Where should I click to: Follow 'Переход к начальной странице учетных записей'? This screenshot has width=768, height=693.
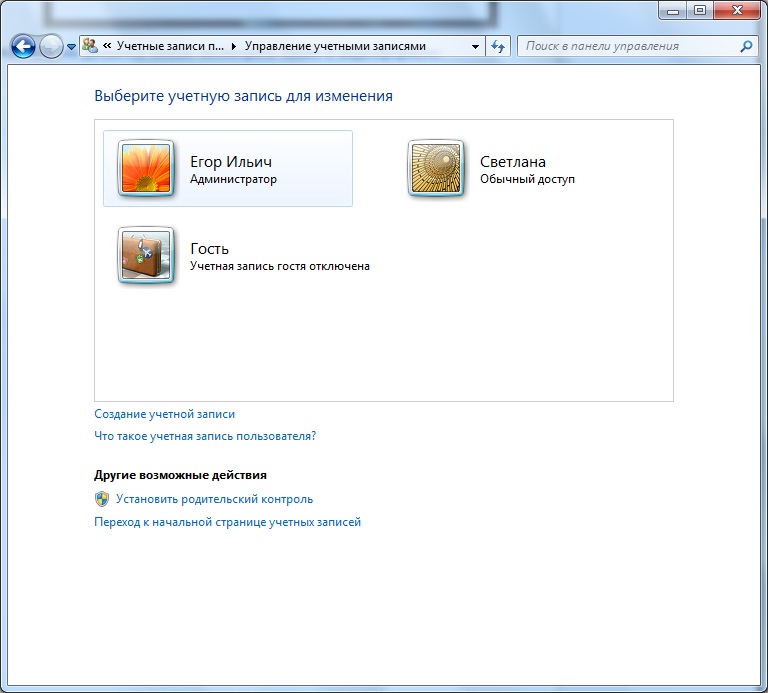click(x=227, y=522)
